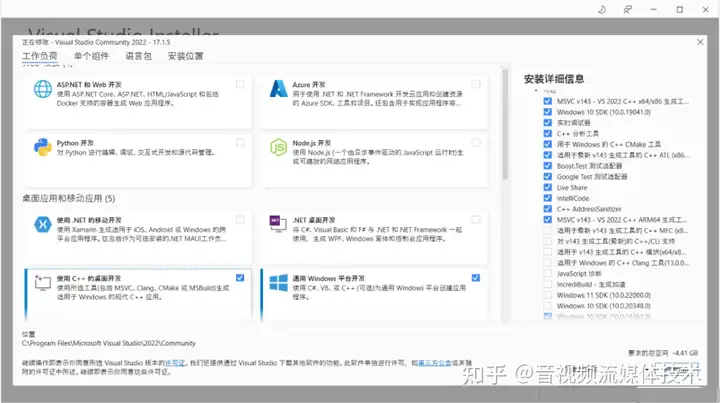
Task: Click the ASP.NET and Web globe icon
Action: coord(43,89)
